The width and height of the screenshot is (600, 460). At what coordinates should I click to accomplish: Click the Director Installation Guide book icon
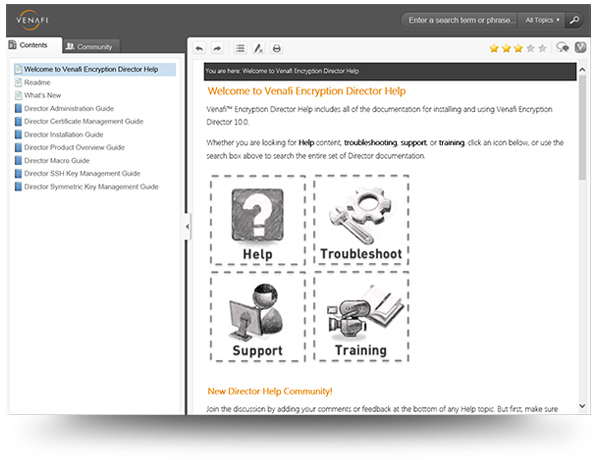tap(18, 134)
